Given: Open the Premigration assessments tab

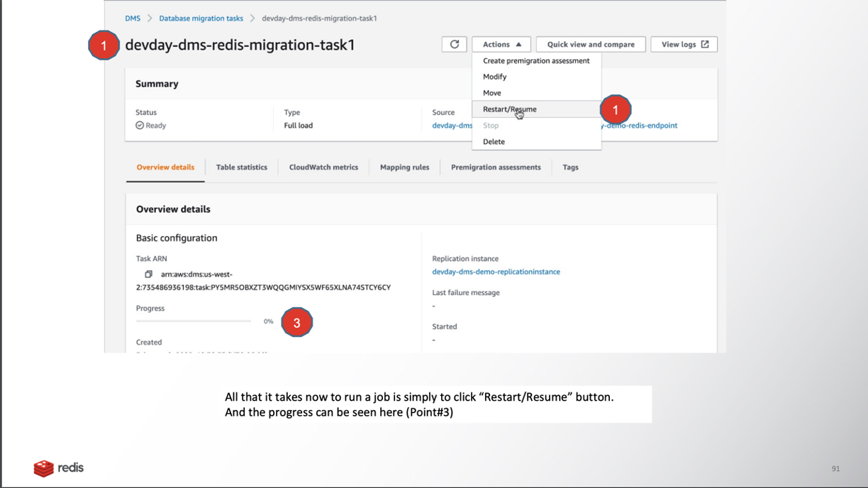Looking at the screenshot, I should coord(496,167).
